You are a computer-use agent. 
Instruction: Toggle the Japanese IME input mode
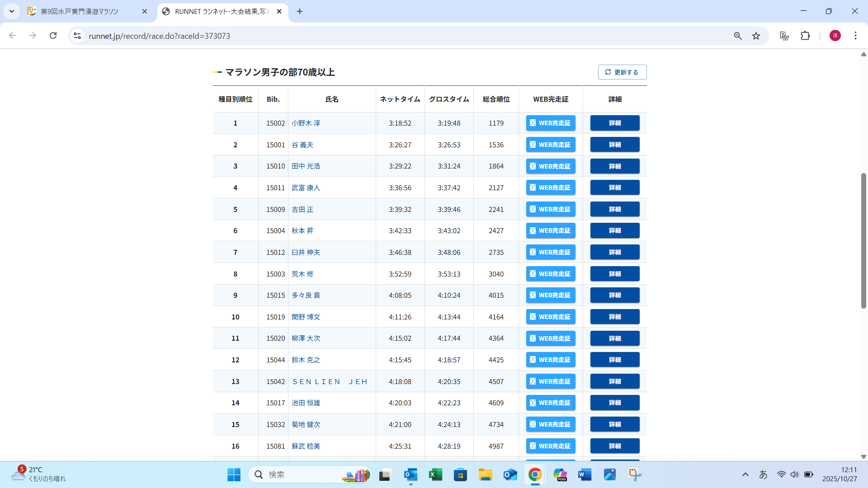(763, 474)
